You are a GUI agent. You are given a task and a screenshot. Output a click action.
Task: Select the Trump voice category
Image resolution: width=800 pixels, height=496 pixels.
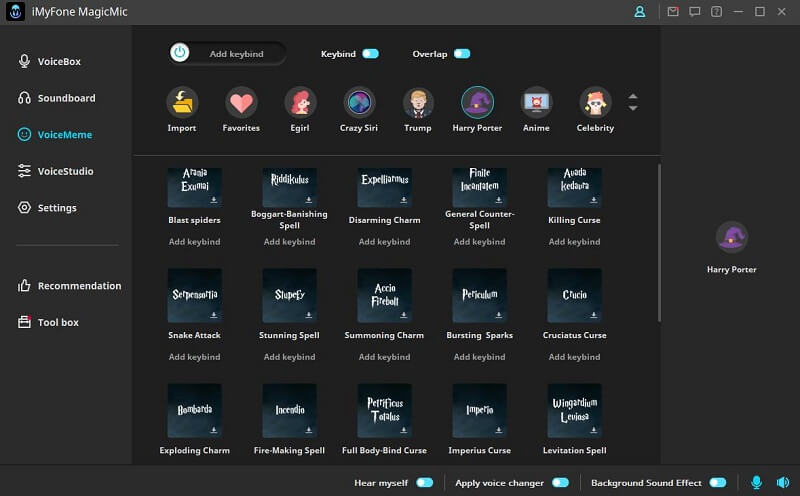click(x=418, y=103)
